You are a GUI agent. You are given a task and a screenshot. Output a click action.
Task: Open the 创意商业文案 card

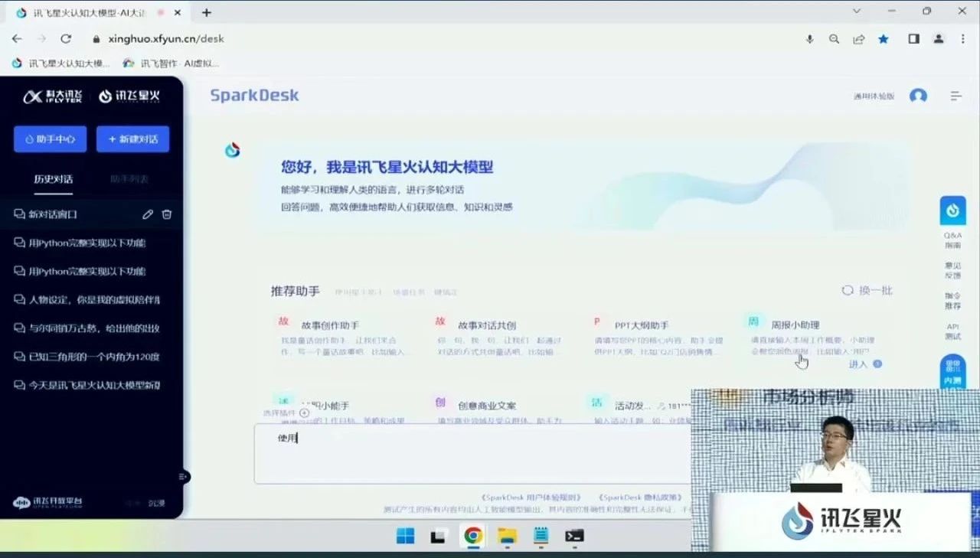coord(500,410)
